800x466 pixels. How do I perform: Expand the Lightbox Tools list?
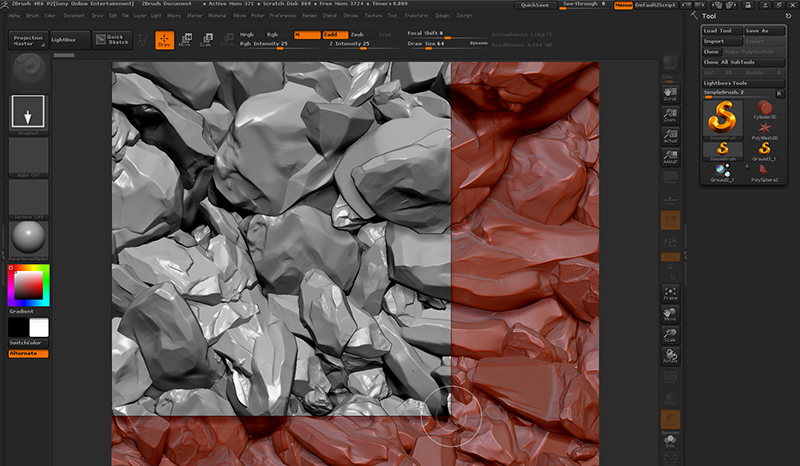point(743,83)
